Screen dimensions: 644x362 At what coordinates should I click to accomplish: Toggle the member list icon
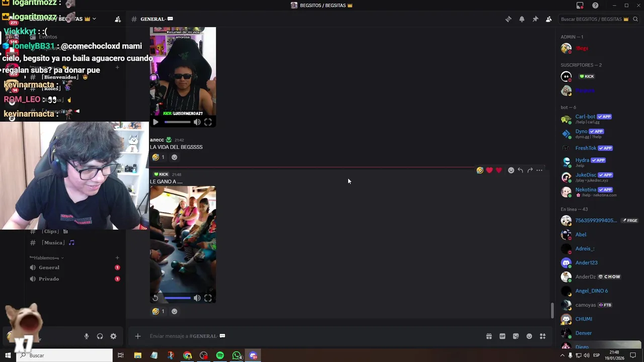click(549, 19)
